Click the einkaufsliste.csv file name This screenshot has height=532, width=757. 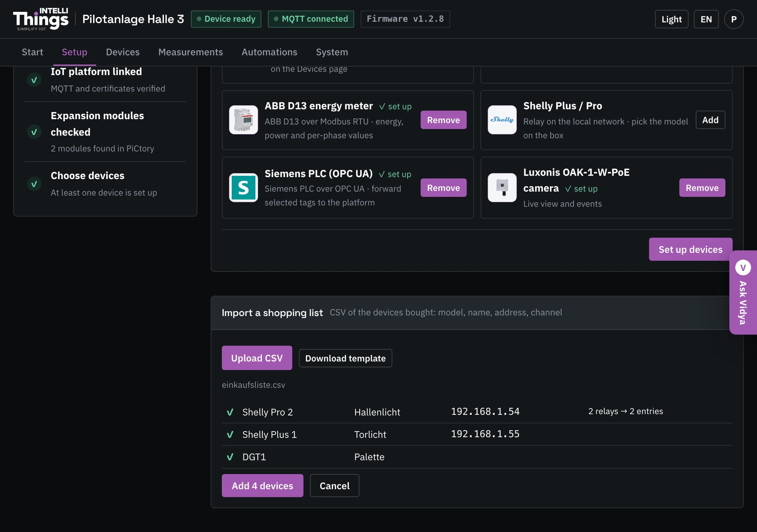tap(253, 385)
